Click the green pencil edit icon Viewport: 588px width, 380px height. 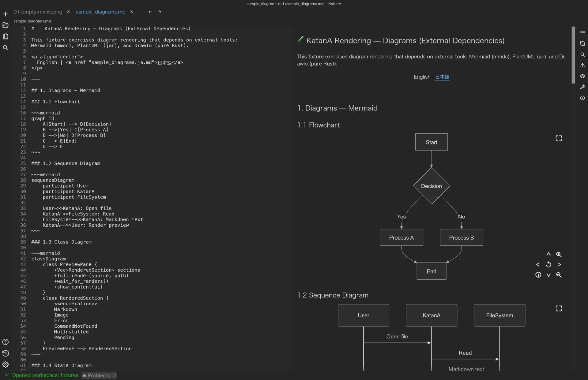[301, 39]
